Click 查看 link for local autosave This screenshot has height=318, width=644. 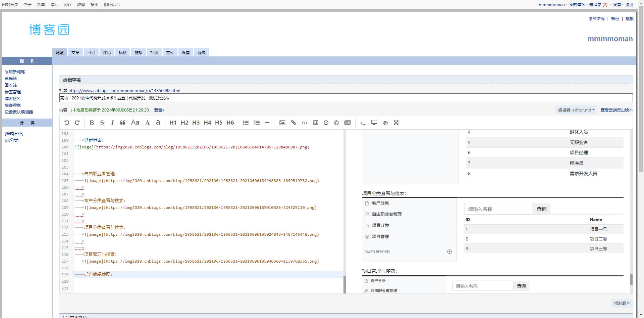158,110
